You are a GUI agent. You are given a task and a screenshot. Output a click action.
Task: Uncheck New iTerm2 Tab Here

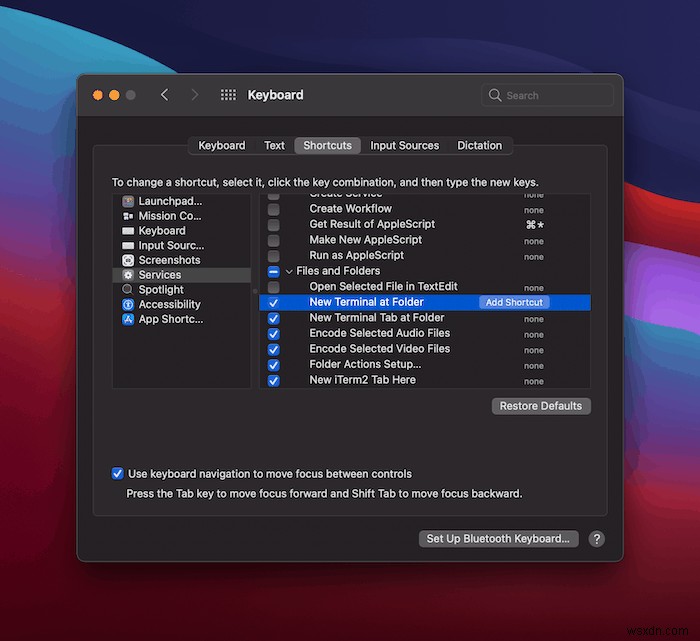[x=274, y=381]
